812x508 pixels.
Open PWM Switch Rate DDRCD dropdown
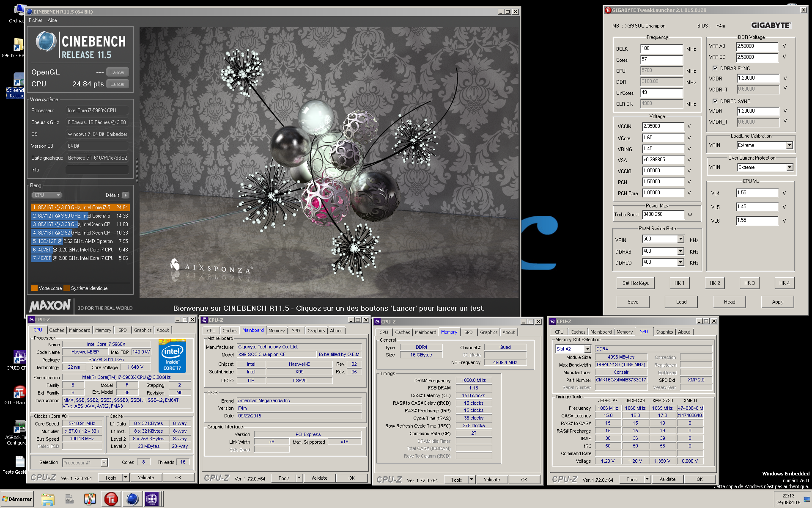point(680,262)
